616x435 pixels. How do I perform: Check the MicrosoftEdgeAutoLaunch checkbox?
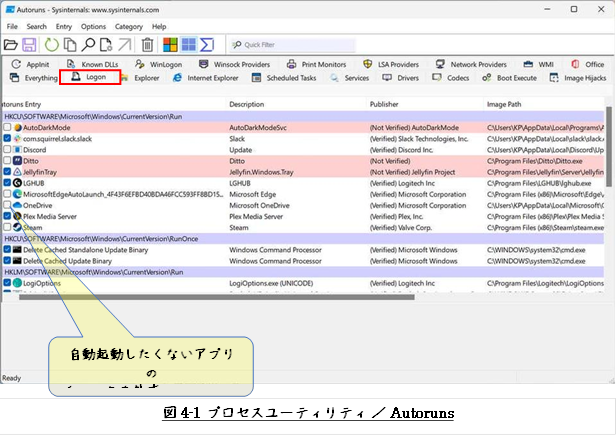tap(7, 194)
